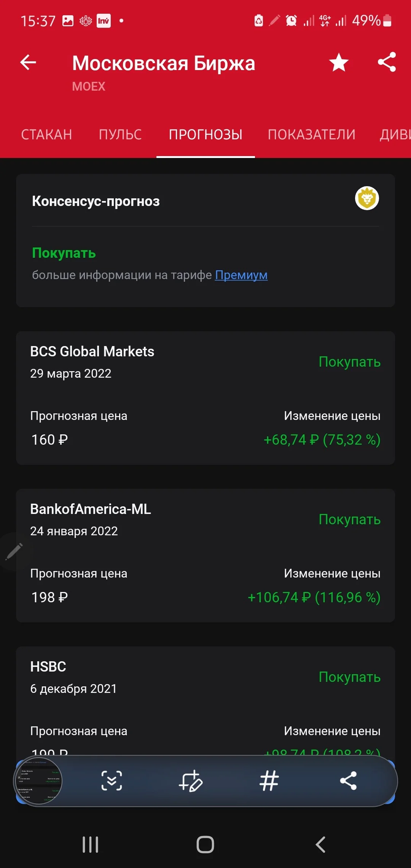
Task: Open the Показатели tab
Action: tap(312, 135)
